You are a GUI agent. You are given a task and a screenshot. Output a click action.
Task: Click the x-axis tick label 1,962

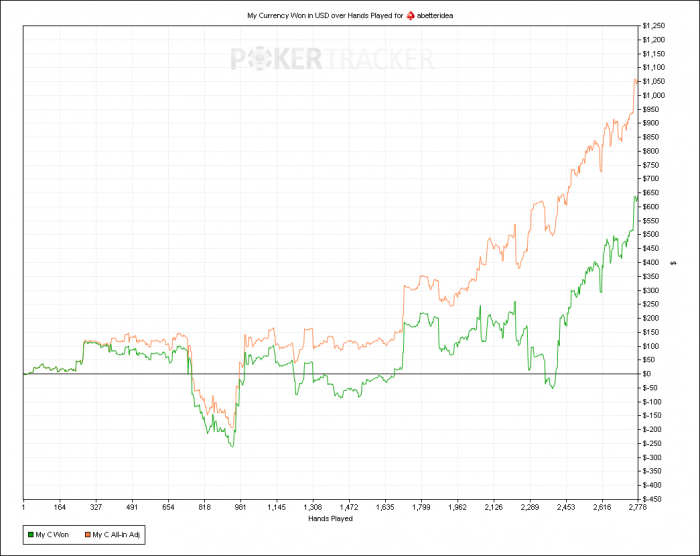coord(457,507)
